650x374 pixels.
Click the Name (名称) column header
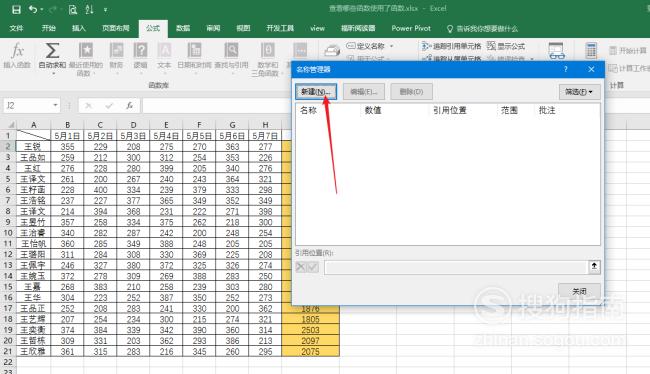(308, 110)
